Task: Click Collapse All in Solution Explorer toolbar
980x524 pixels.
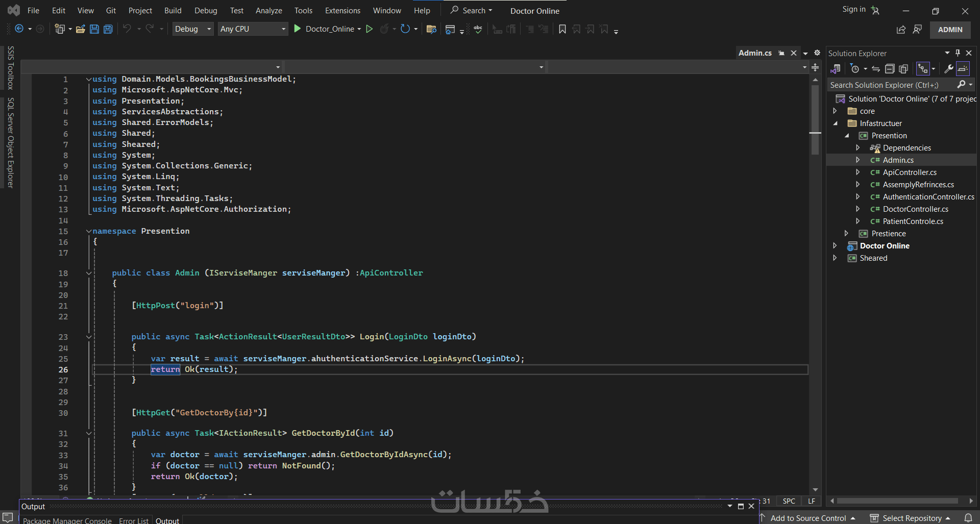Action: (890, 69)
